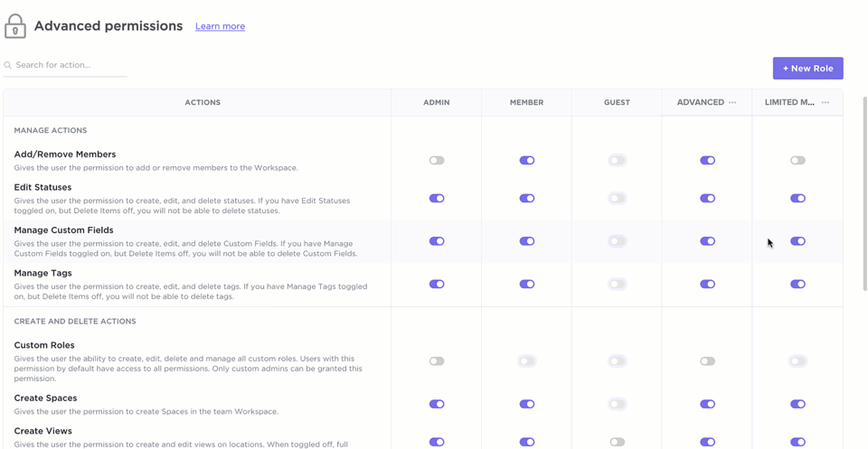The height and width of the screenshot is (449, 868).
Task: Open the Limited M... role options ellipsis
Action: tap(826, 103)
